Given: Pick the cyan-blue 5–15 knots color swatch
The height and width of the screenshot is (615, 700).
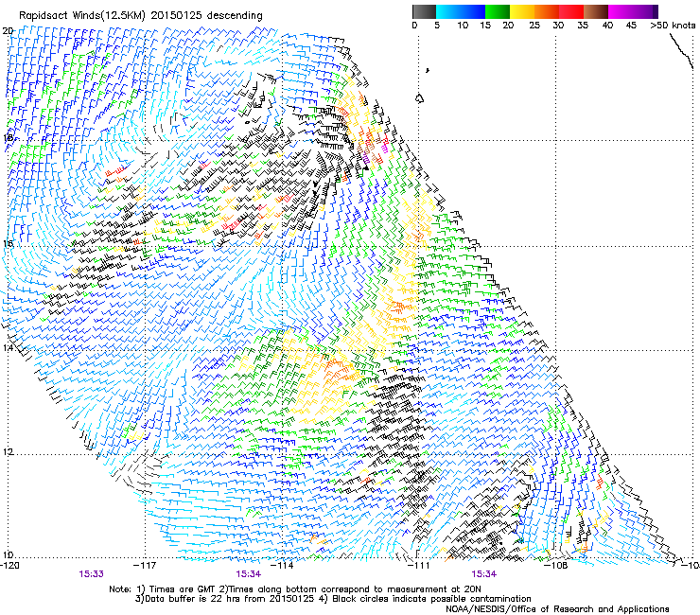Looking at the screenshot, I should pos(461,11).
